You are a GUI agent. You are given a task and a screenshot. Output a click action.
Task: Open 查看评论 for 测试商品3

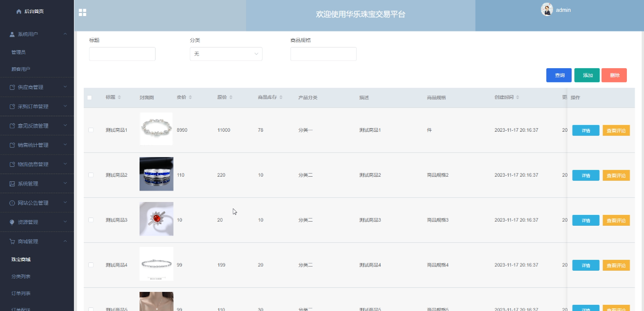tap(616, 221)
